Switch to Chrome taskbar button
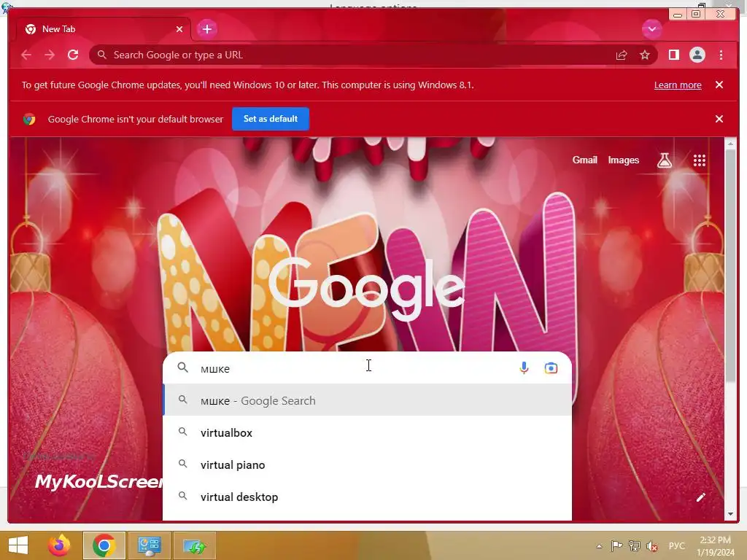 (104, 545)
